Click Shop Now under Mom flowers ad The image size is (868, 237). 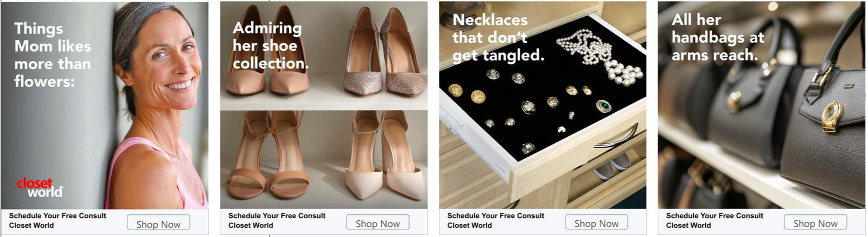[158, 224]
